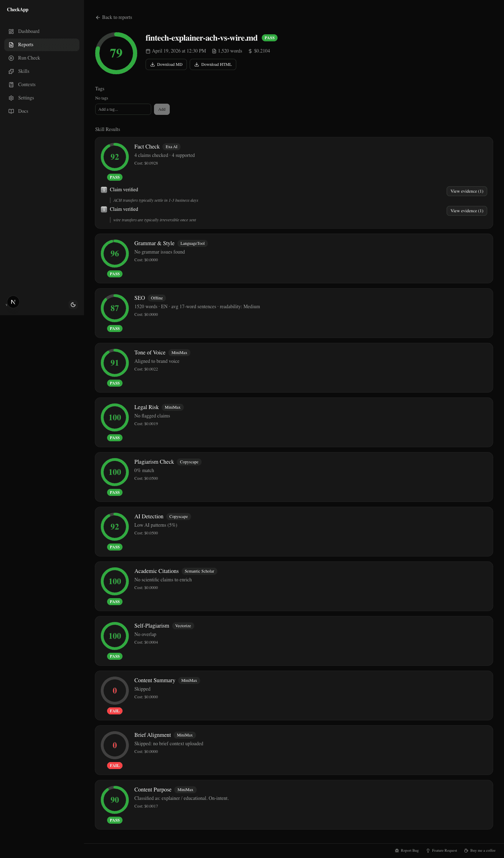Click the document icon next to 1,520 words
Screen dimensions: 504x858
click(x=214, y=51)
